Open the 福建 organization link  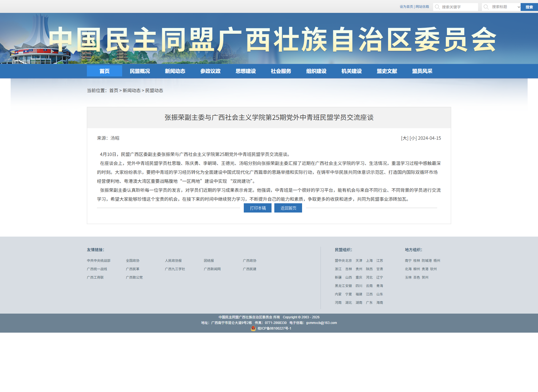tap(359, 294)
